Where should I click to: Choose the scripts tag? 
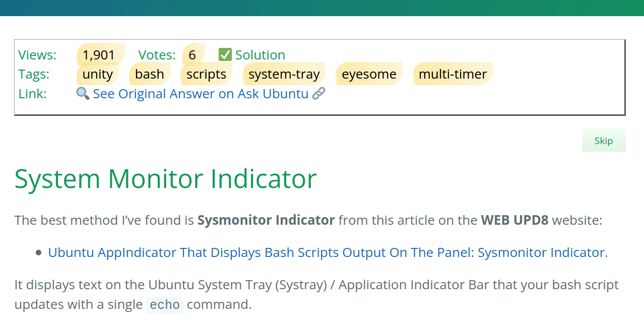click(206, 74)
